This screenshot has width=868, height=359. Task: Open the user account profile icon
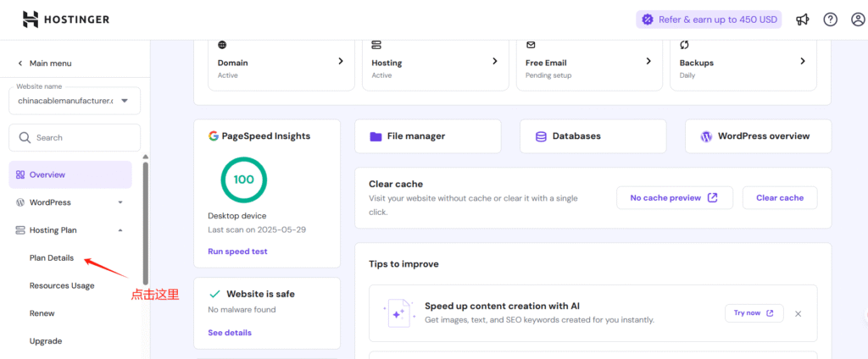858,20
